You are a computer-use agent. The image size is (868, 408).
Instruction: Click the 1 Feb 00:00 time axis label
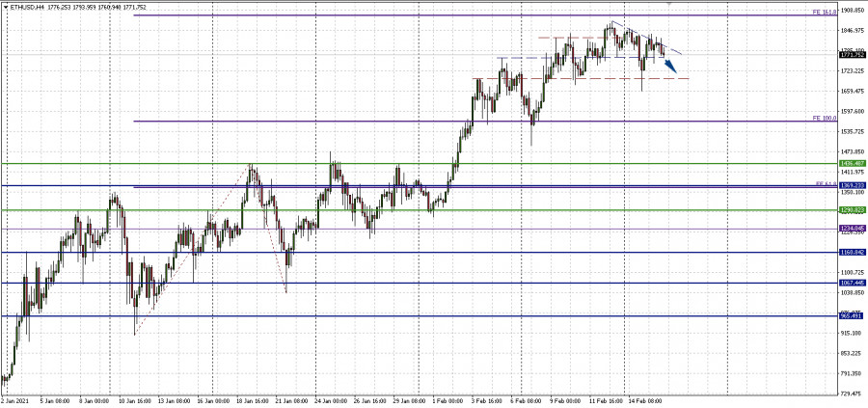click(448, 399)
